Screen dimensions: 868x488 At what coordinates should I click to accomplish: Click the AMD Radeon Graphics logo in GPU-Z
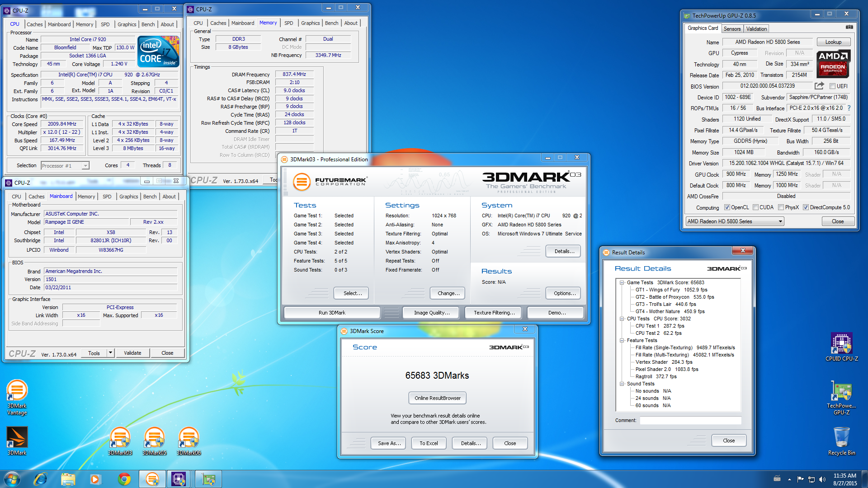tap(833, 64)
